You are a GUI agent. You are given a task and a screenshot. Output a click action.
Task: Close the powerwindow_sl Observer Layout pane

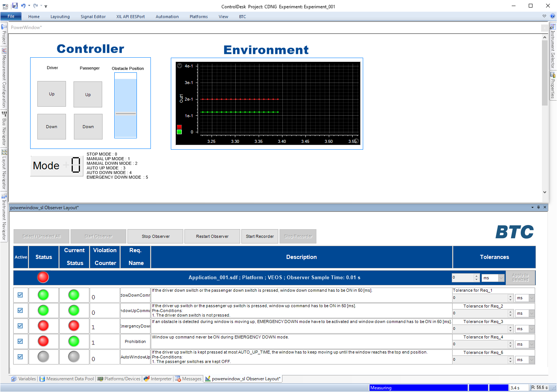coord(545,207)
